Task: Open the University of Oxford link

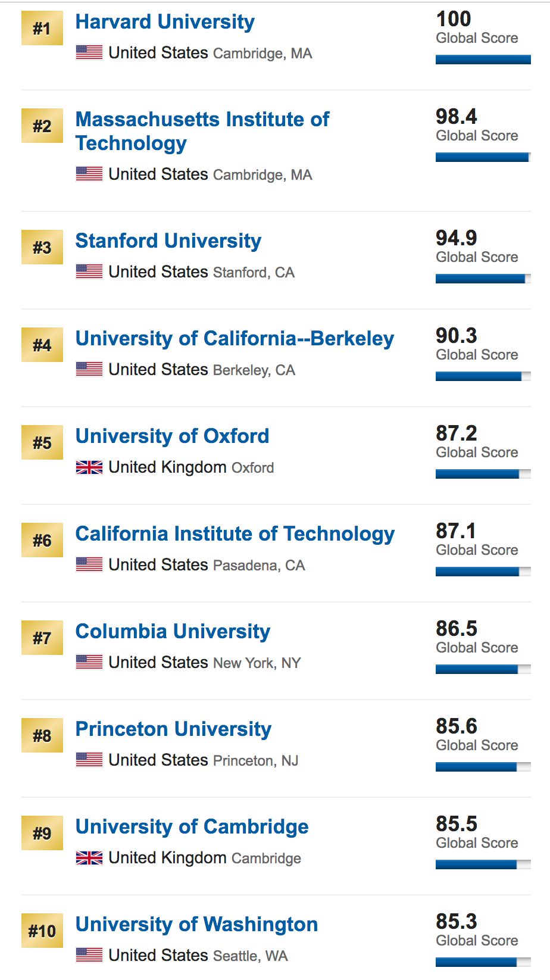Action: point(172,436)
